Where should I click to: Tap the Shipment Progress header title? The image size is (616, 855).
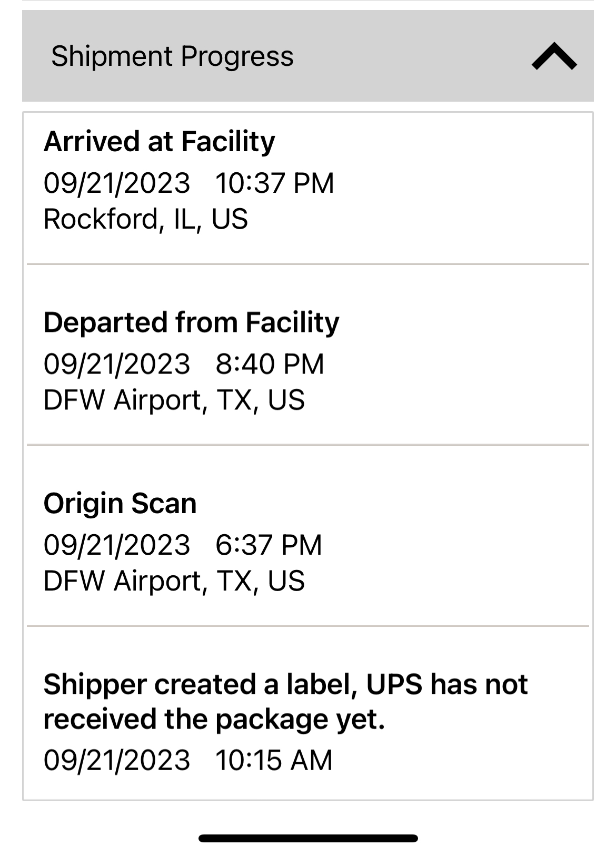click(172, 56)
